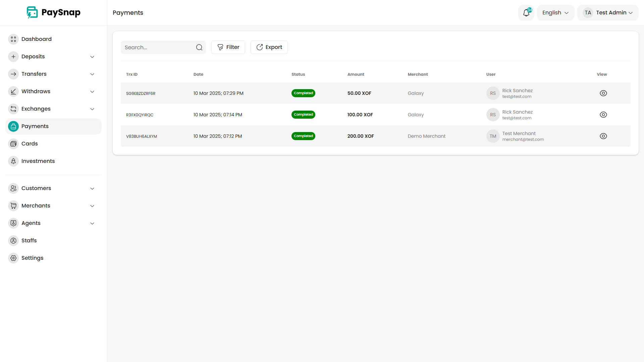Expand the Deposits submenu chevron
Screen dimensions: 644x362
coord(92,57)
